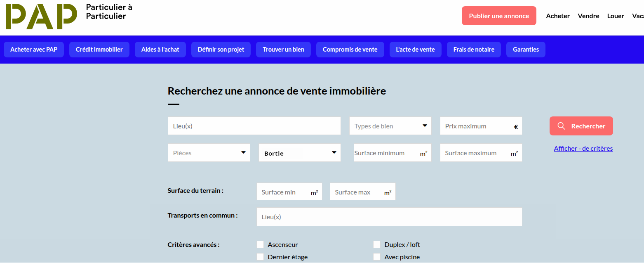Toggle the Avec piscine checkbox

[377, 257]
